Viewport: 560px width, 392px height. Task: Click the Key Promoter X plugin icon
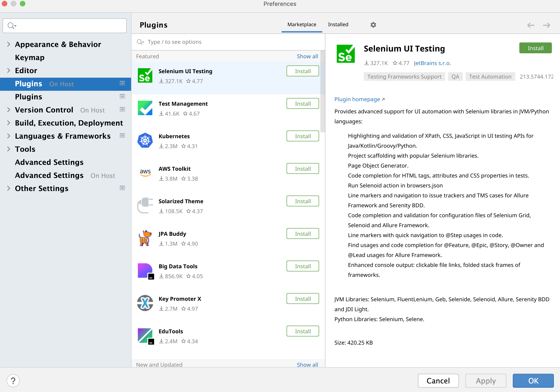[145, 303]
